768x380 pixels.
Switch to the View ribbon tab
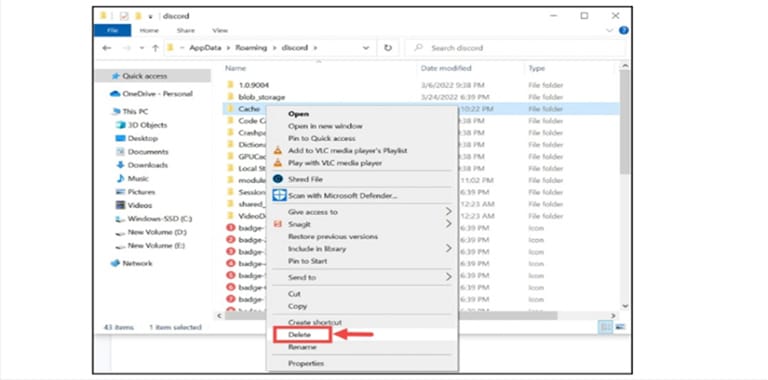pos(220,30)
